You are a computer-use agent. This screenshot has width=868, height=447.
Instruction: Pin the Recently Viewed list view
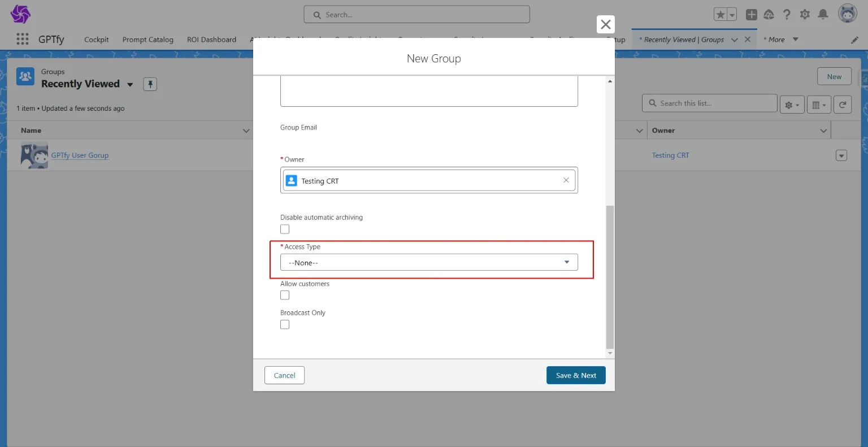(x=150, y=84)
